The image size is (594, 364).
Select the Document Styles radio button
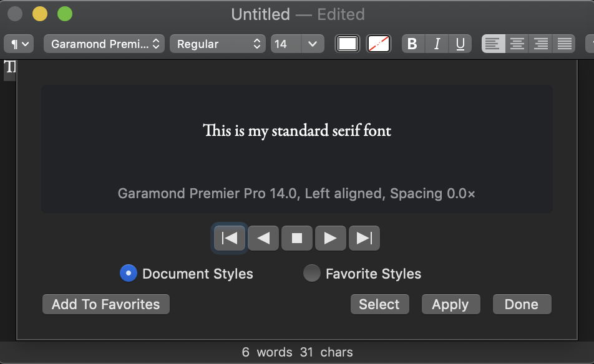tap(128, 274)
